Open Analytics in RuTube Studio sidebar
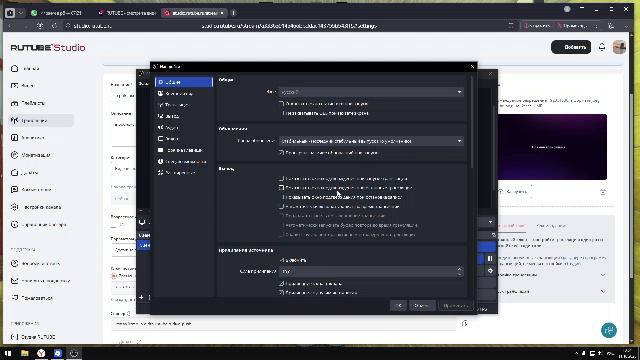Image resolution: width=640 pixels, height=360 pixels. (x=41, y=138)
